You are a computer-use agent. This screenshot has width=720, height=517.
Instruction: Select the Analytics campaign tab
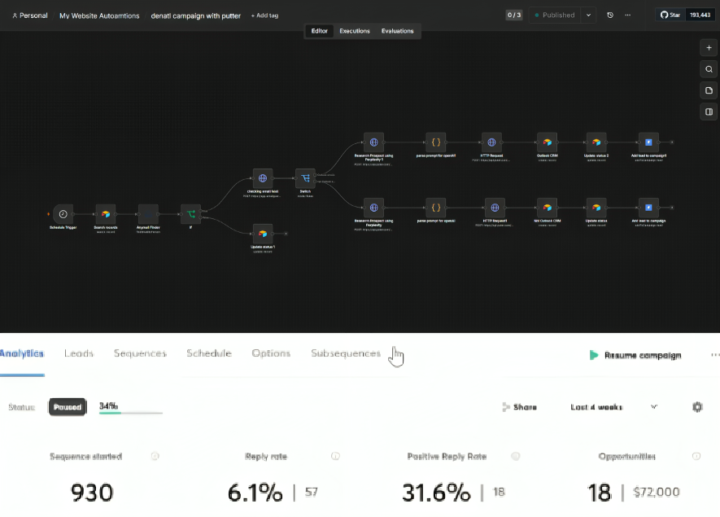(x=22, y=353)
